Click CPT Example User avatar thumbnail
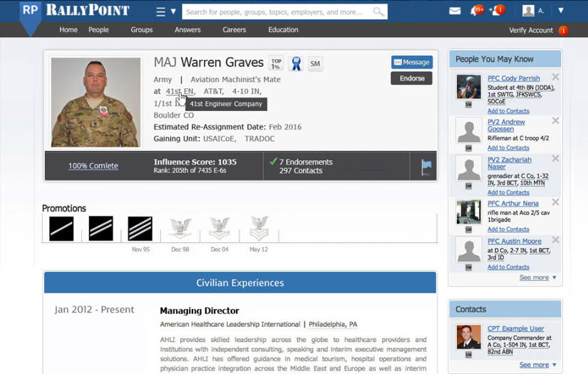This screenshot has height=374, width=588. 468,337
